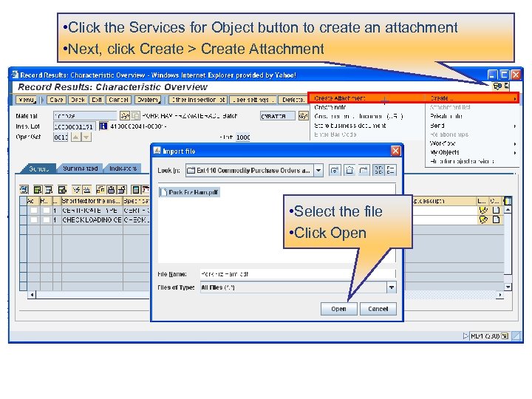Click the document icon in CERTIFICATE TYPE row
Viewport: 532px width, 399px height.
496,211
